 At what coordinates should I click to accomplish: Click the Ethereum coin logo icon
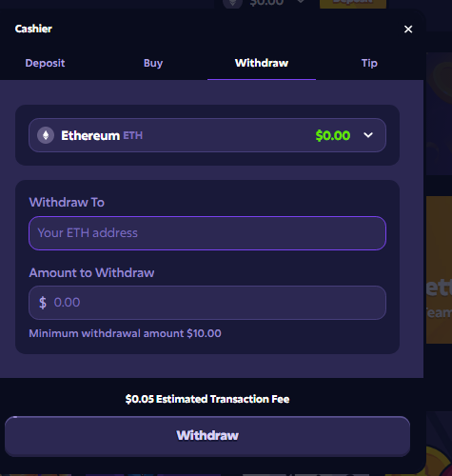pyautogui.click(x=46, y=135)
